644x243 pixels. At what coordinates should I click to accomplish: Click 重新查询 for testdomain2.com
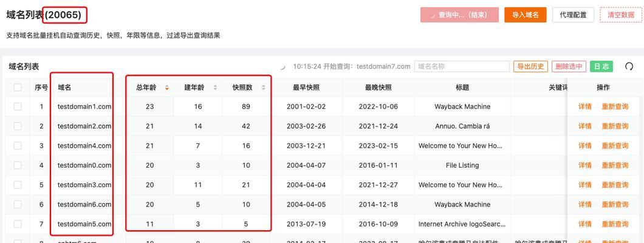[615, 126]
